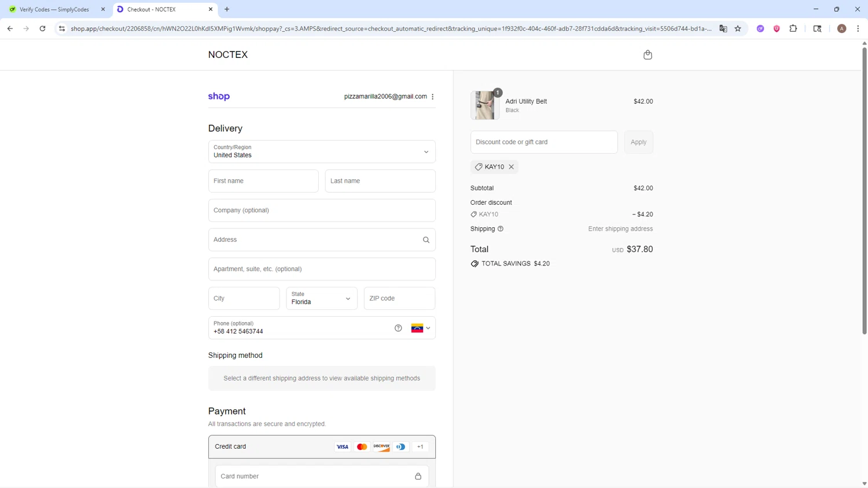The height and width of the screenshot is (488, 868).
Task: Click the Company (optional) field
Action: click(x=322, y=210)
